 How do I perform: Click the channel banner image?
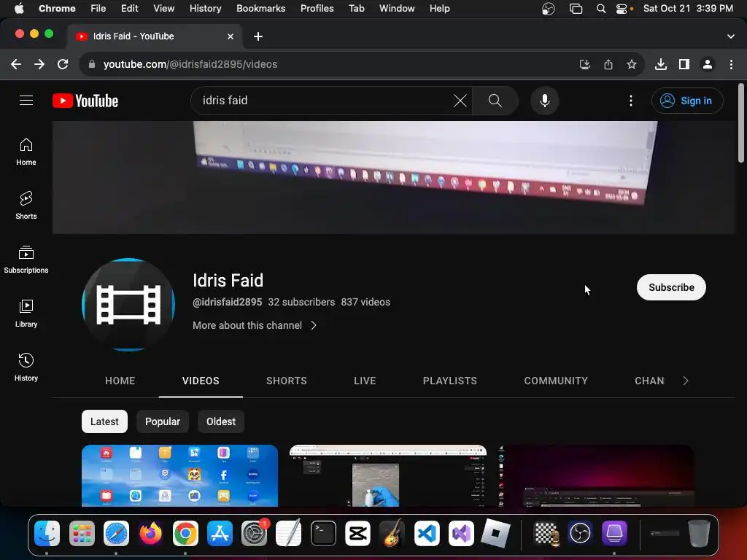tap(393, 177)
